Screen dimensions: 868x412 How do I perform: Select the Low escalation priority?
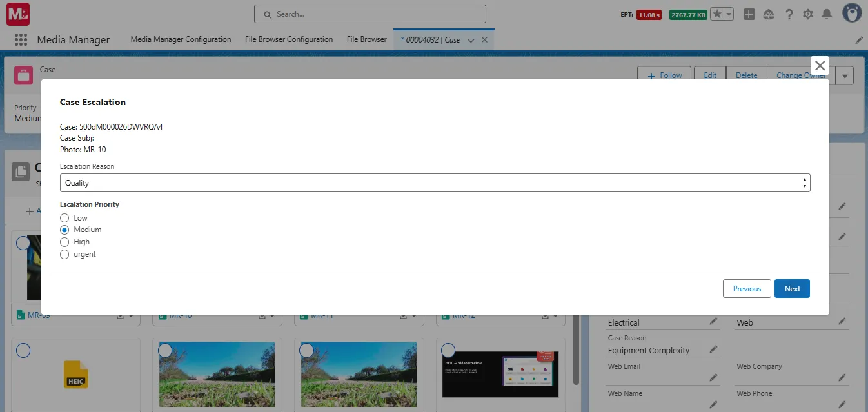point(64,218)
